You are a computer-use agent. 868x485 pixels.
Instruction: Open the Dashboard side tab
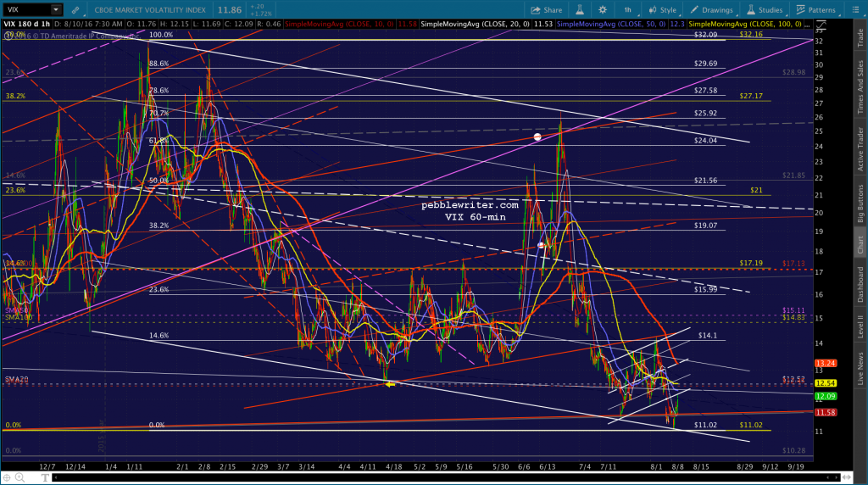tap(860, 285)
